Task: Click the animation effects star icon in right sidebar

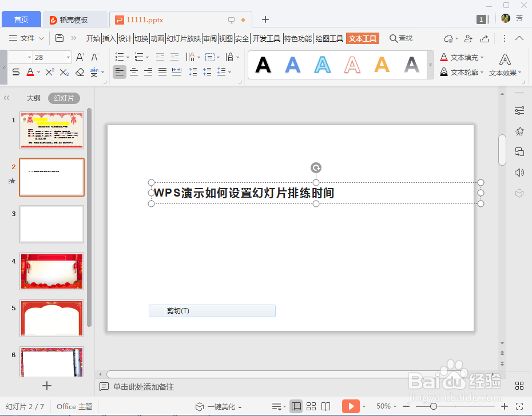Action: [x=519, y=131]
